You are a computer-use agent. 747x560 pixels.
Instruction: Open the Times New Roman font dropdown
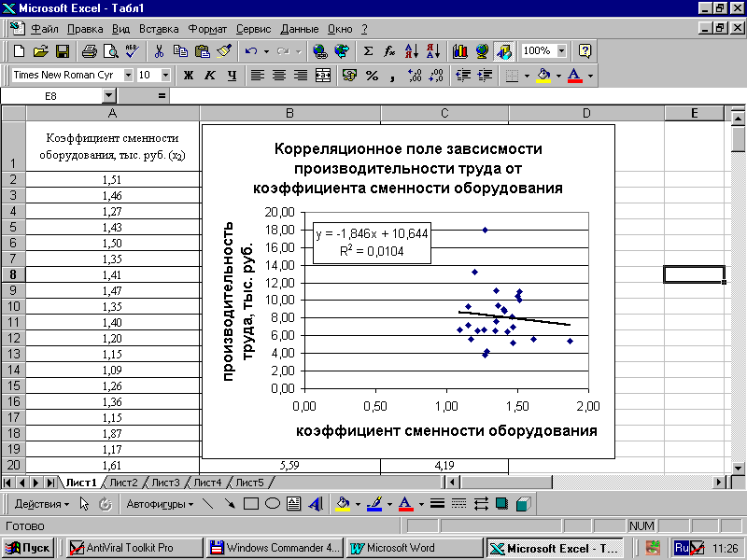point(125,75)
